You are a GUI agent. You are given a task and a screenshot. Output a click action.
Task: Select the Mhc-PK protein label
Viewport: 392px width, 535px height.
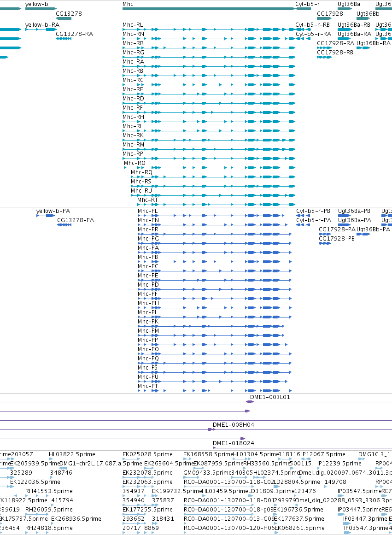(148, 322)
